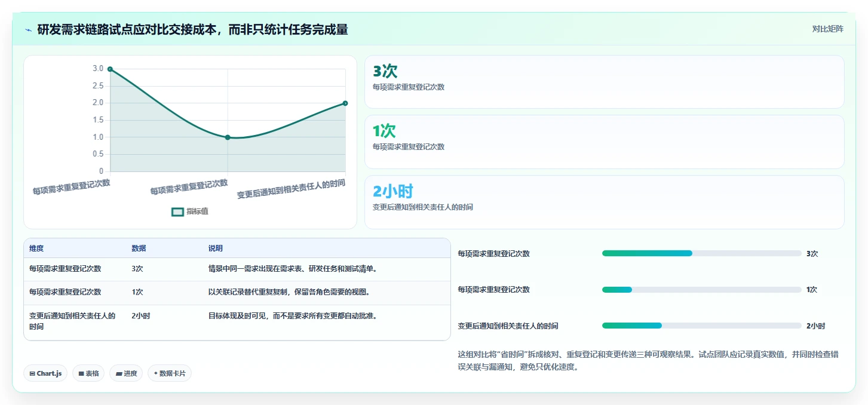The image size is (868, 405).
Task: Click the 2小时 progress bar track
Action: (x=701, y=326)
